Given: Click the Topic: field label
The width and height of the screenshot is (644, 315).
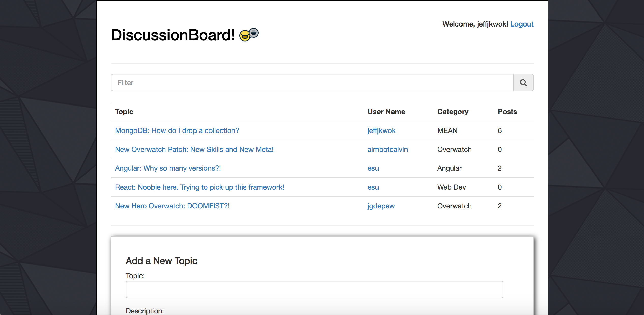Looking at the screenshot, I should tap(135, 276).
